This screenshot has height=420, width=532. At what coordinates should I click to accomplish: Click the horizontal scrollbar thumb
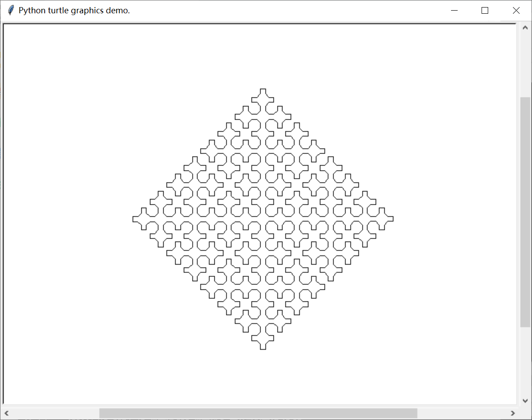(258, 413)
